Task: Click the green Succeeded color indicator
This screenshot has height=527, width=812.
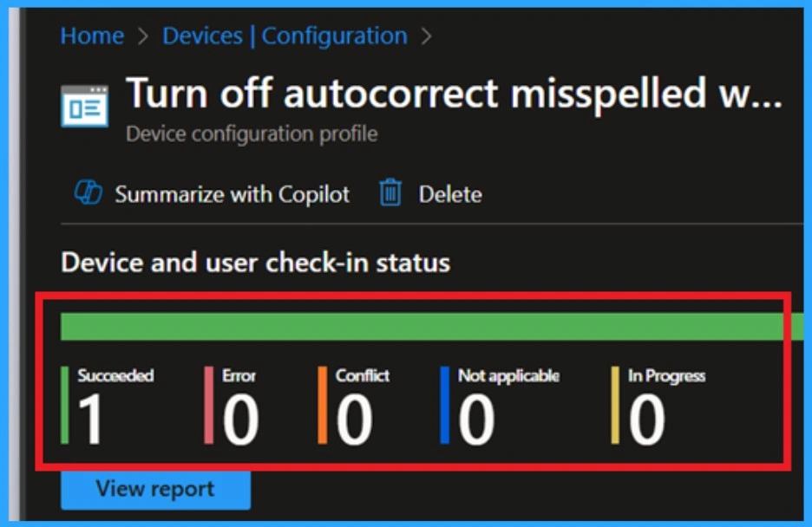Action: [x=65, y=406]
